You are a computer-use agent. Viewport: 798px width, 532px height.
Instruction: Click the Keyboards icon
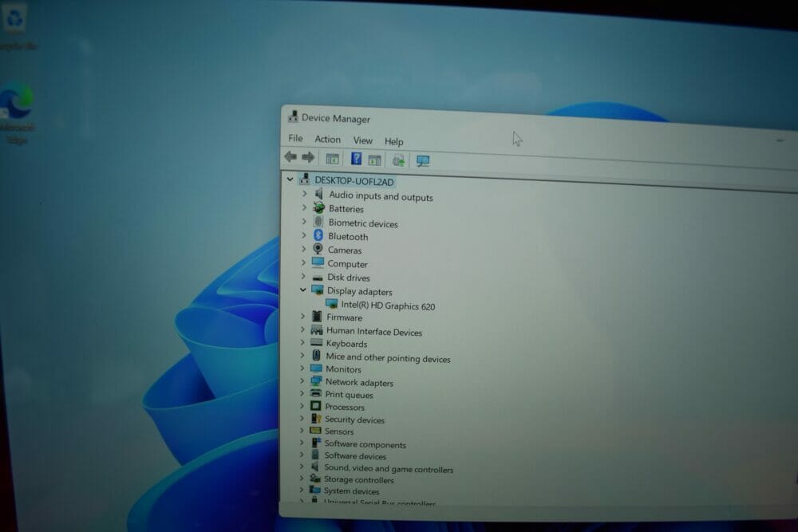tap(317, 342)
